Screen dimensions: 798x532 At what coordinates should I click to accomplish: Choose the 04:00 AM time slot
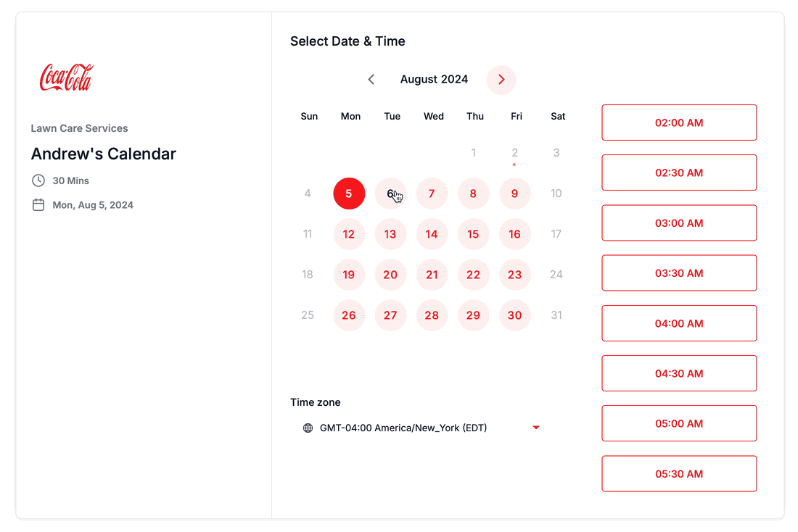(x=679, y=323)
